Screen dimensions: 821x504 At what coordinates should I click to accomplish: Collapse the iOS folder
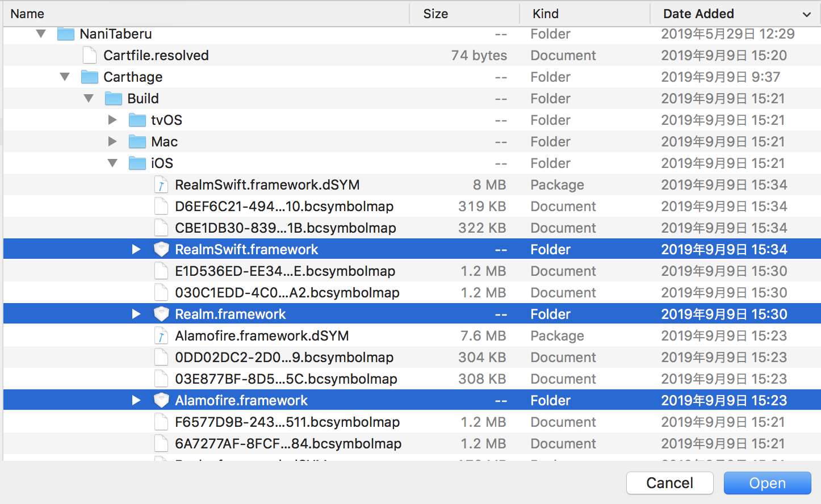(x=112, y=163)
